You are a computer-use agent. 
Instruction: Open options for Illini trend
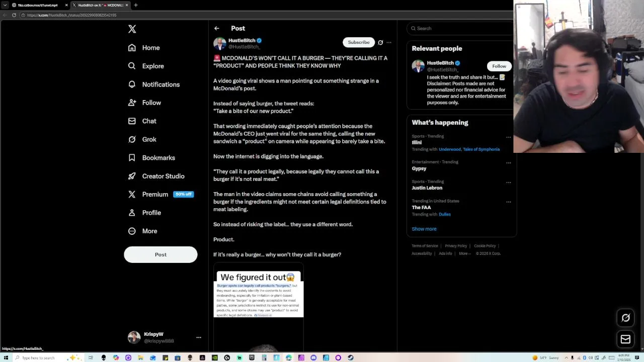(508, 137)
